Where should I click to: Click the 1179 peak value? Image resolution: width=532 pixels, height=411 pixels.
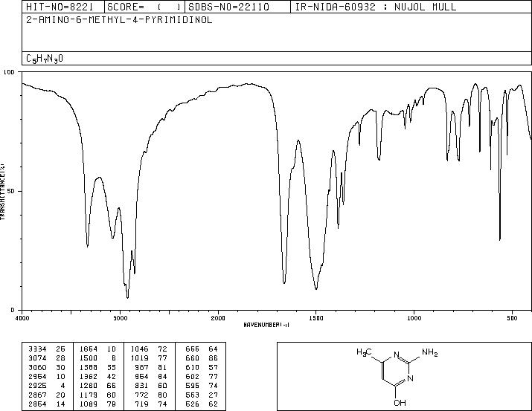(89, 395)
